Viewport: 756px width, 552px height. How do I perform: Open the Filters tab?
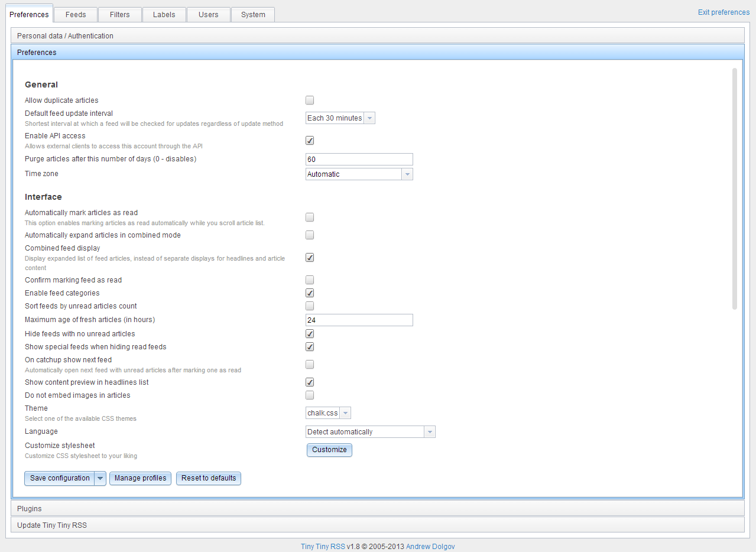119,14
